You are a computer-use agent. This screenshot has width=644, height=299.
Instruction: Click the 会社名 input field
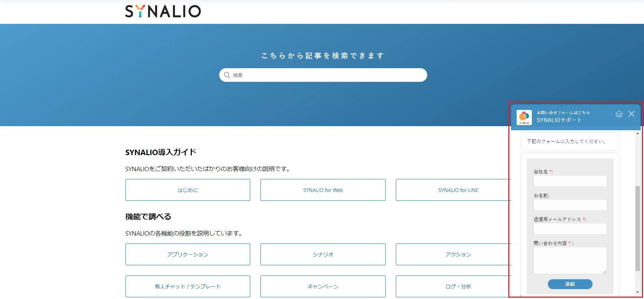[570, 181]
